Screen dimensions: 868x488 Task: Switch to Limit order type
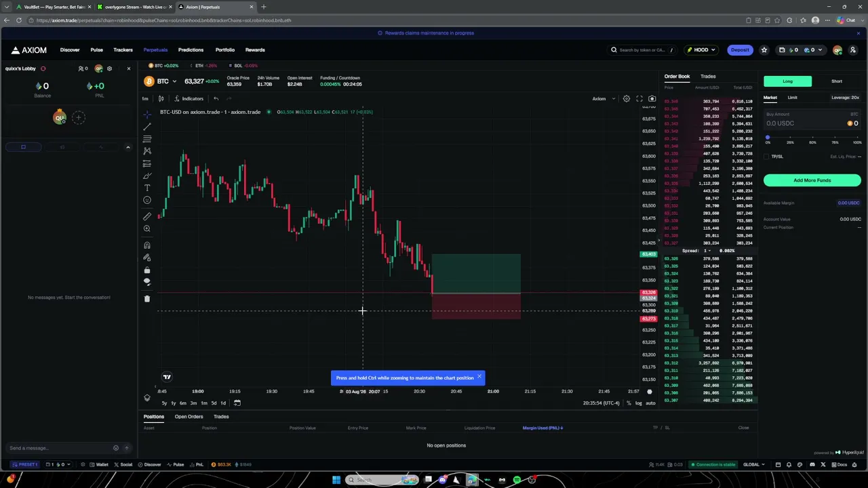point(793,98)
